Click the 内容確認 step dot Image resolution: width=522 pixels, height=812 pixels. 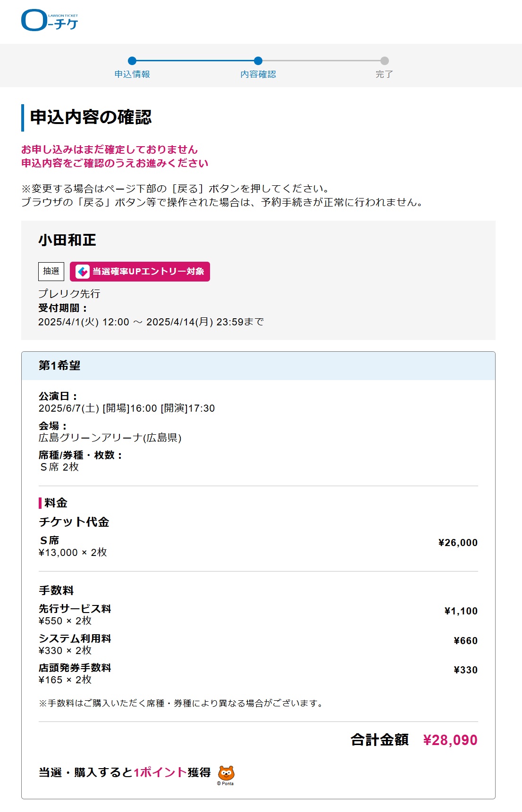pyautogui.click(x=258, y=61)
